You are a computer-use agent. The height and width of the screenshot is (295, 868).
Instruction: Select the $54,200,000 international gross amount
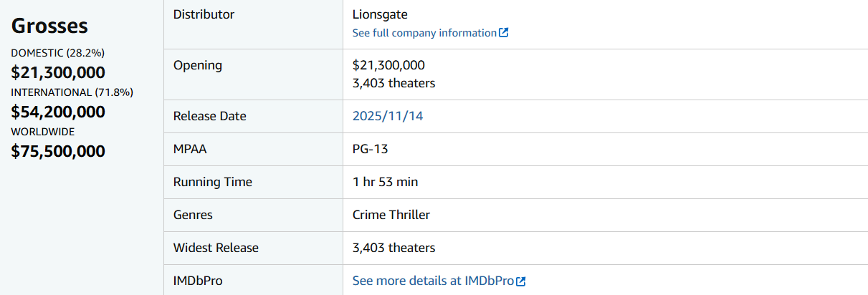pyautogui.click(x=58, y=112)
